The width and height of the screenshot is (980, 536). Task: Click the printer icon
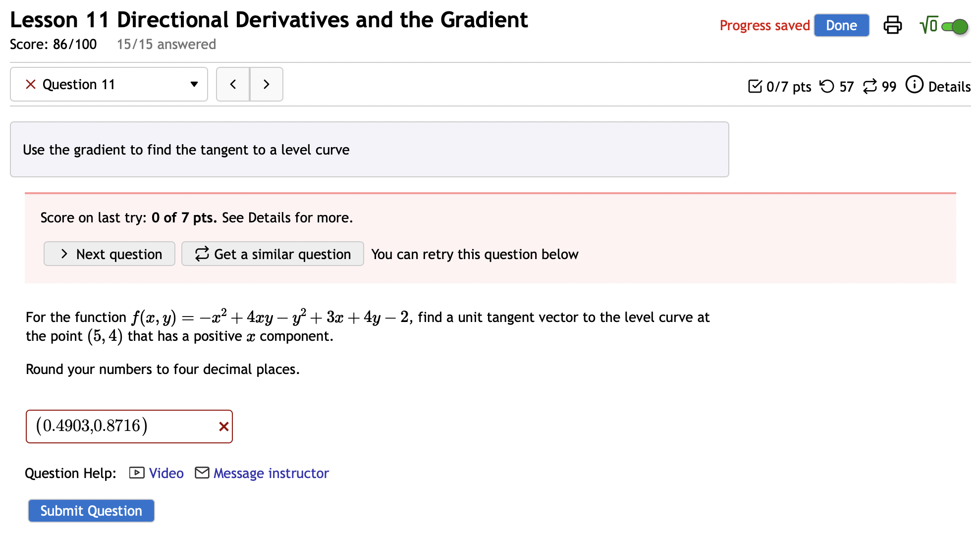pos(893,25)
